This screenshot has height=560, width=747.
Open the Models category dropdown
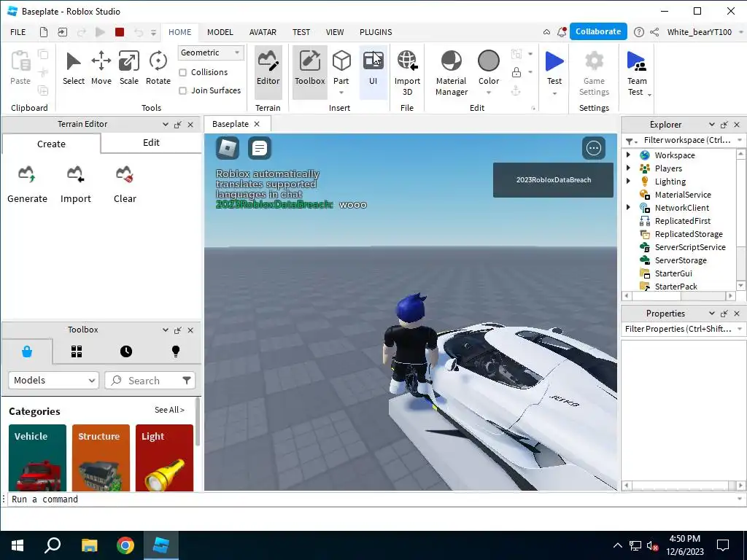54,381
